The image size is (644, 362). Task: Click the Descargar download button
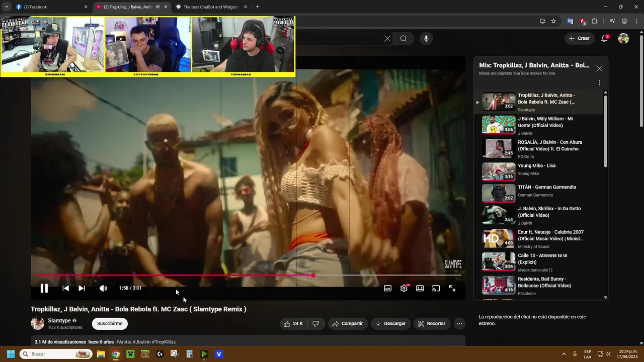391,324
